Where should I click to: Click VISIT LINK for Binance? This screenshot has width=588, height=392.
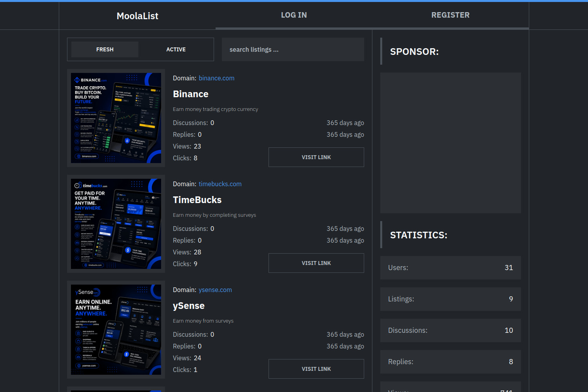(316, 157)
